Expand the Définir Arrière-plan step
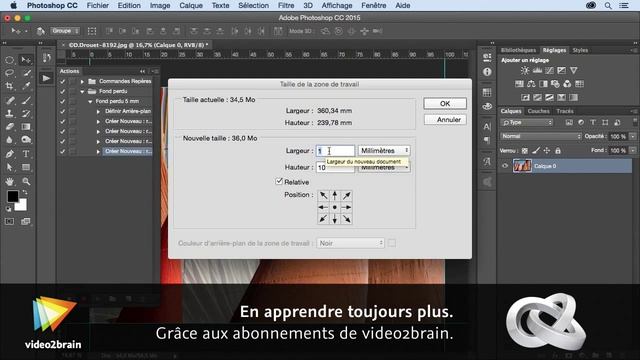 tap(98, 111)
